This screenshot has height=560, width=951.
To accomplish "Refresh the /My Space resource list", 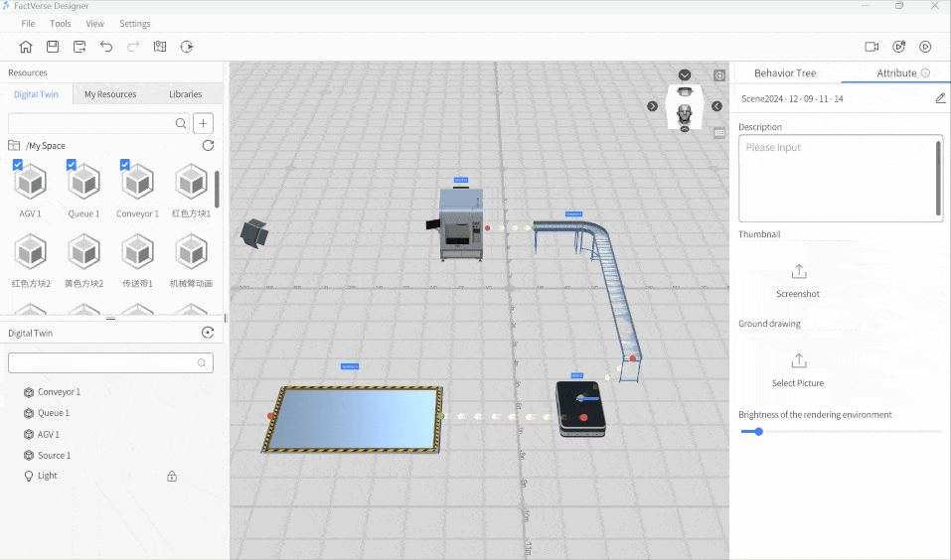I will 208,146.
